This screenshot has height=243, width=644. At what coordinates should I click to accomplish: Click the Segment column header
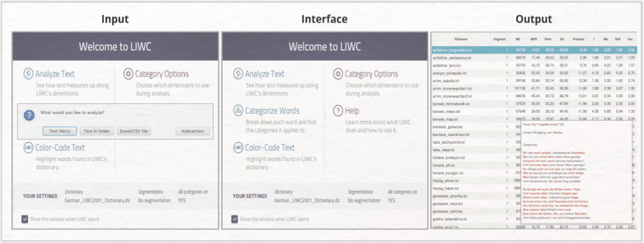click(500, 39)
